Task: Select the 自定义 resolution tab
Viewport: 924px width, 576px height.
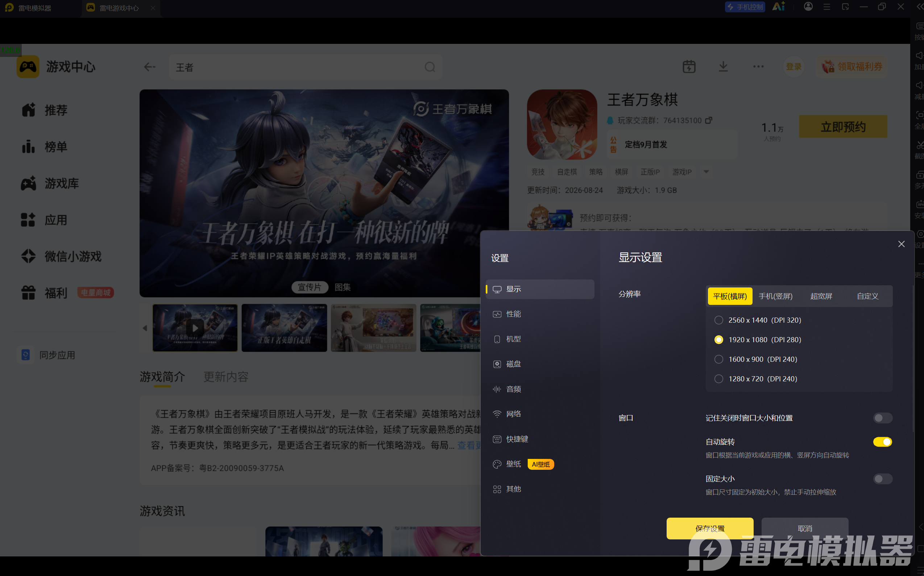Action: [867, 296]
